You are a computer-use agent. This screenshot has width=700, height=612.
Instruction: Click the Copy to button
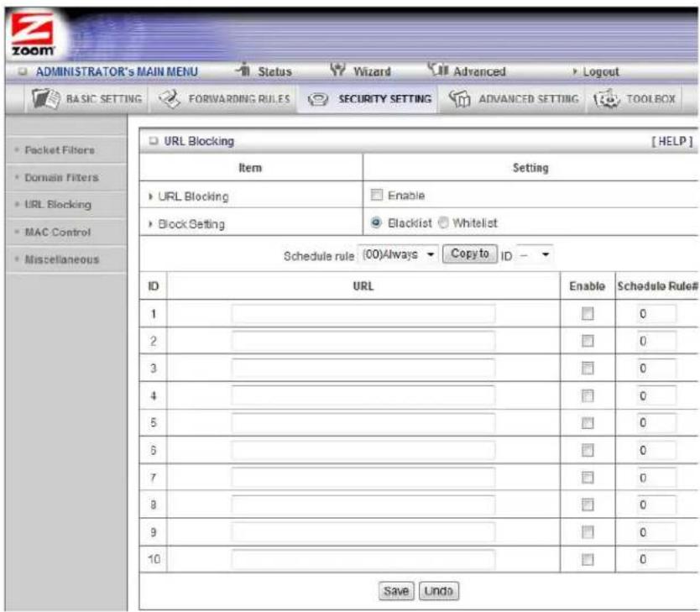(x=470, y=254)
